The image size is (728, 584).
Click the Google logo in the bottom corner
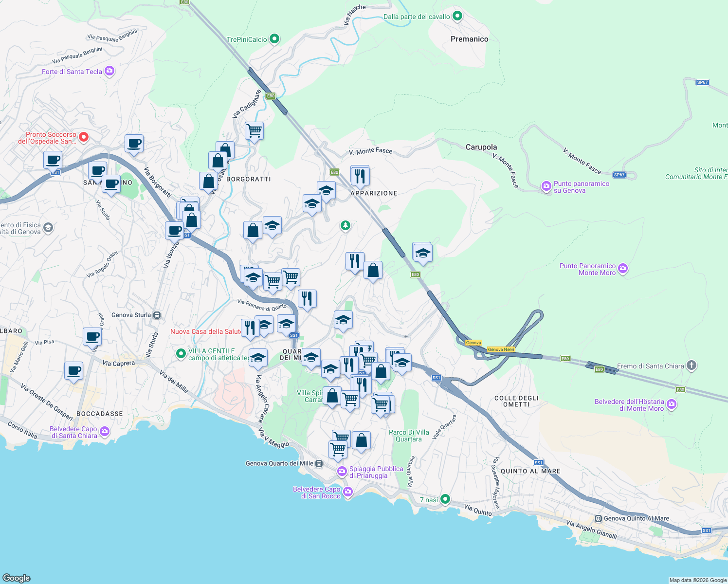coord(17,578)
